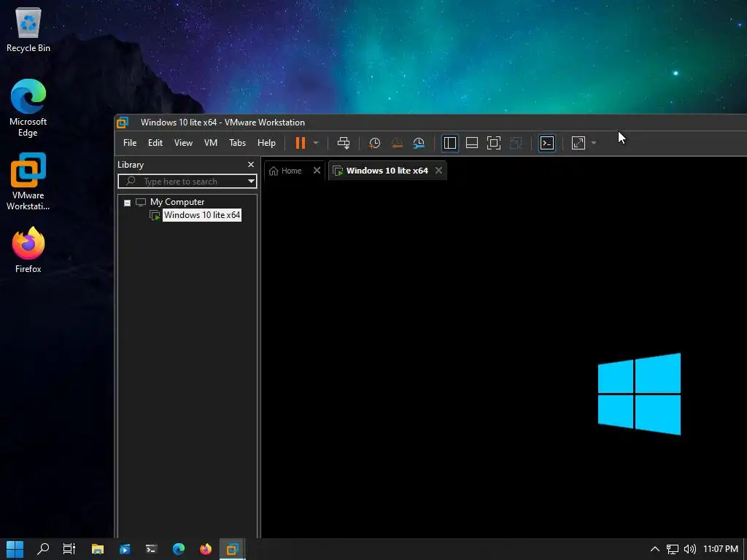747x560 pixels.
Task: Click VMware Workstation taskbar button
Action: (x=233, y=549)
